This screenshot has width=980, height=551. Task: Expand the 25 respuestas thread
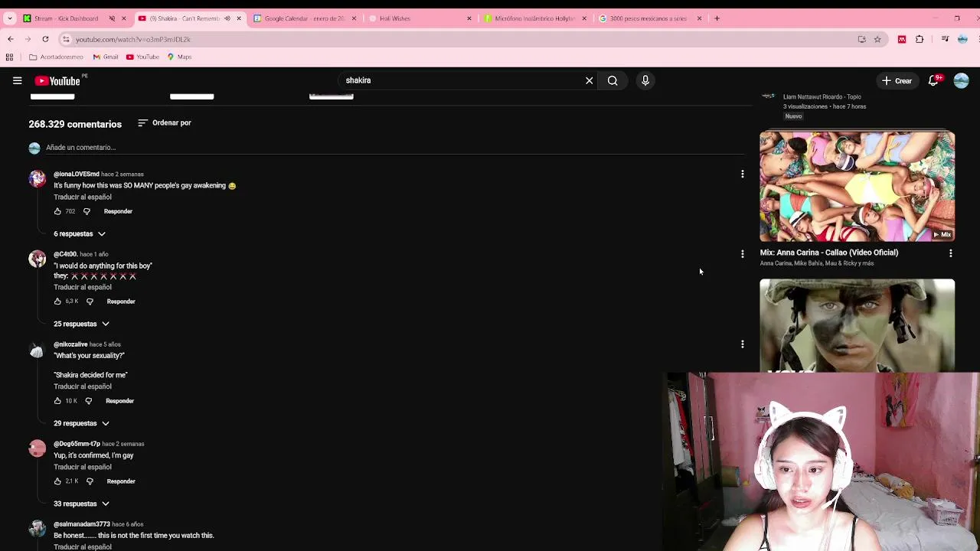[81, 324]
